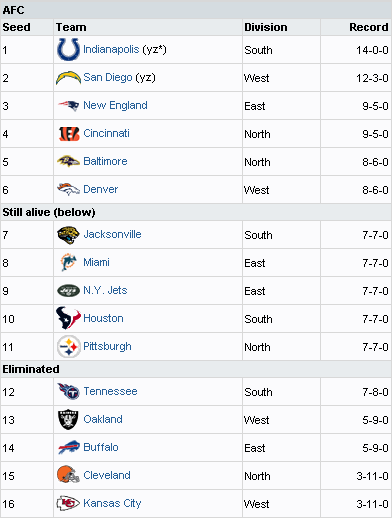Click the Still alive (below) section header
Viewport: 392px width, 518px height.
49,212
